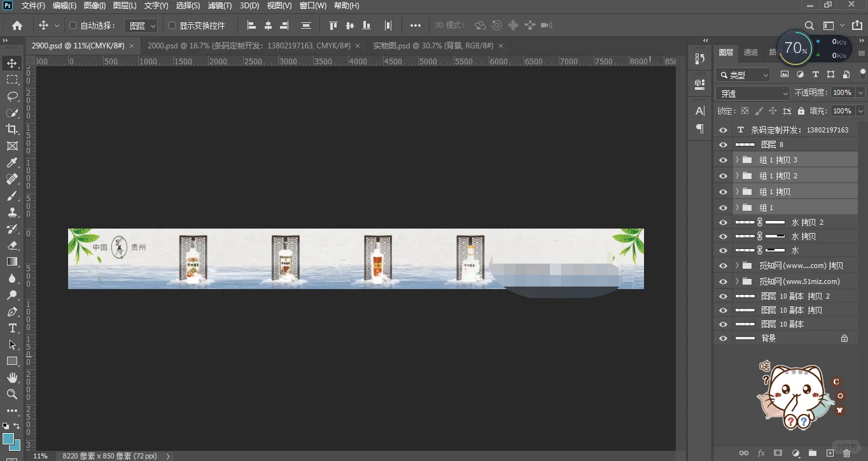This screenshot has height=461, width=868.
Task: Expand the 组 1 group
Action: pyautogui.click(x=737, y=208)
